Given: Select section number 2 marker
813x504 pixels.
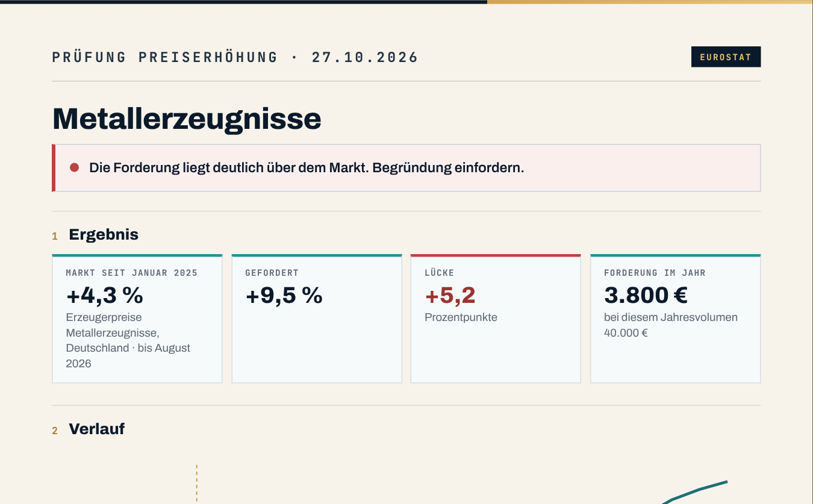Looking at the screenshot, I should (x=55, y=431).
